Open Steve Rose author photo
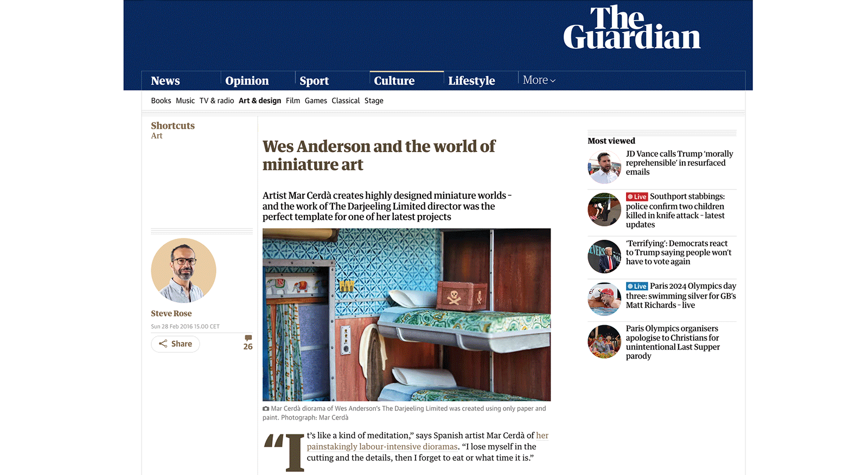 pyautogui.click(x=183, y=270)
